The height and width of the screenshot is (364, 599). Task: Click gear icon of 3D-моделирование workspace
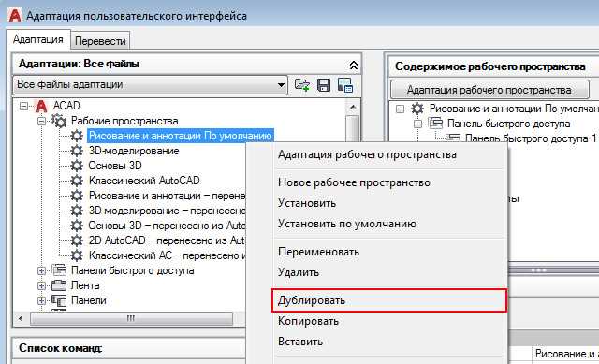77,151
